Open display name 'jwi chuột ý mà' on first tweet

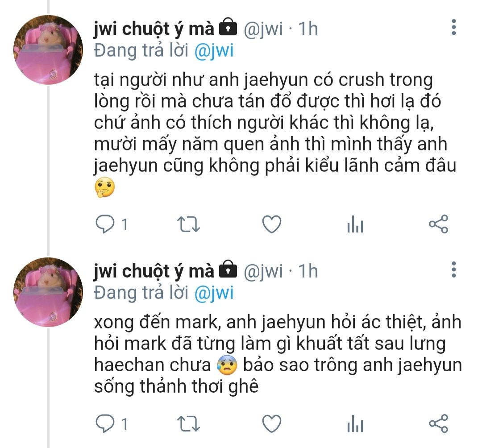pos(154,29)
